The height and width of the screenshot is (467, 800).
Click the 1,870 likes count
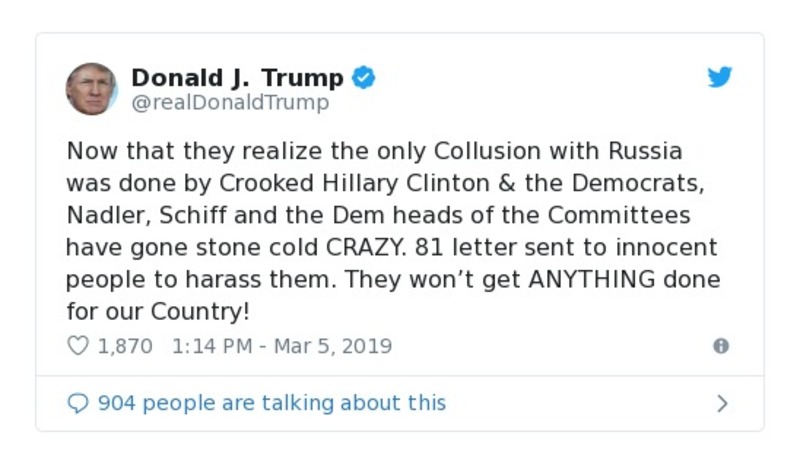(124, 346)
